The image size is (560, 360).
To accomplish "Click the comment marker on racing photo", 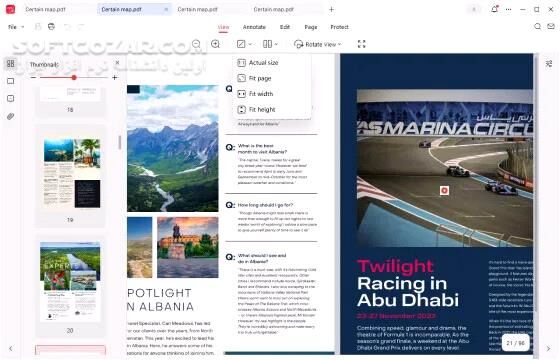I will pyautogui.click(x=444, y=190).
